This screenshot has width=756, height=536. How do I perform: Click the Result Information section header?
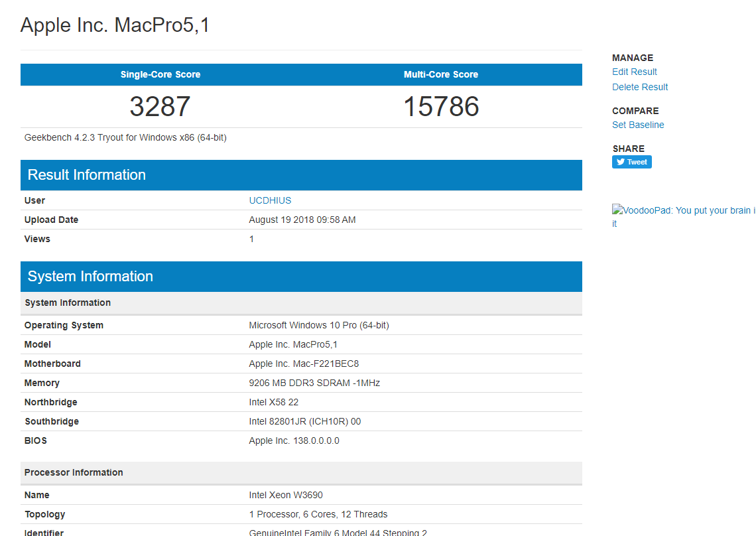point(301,175)
